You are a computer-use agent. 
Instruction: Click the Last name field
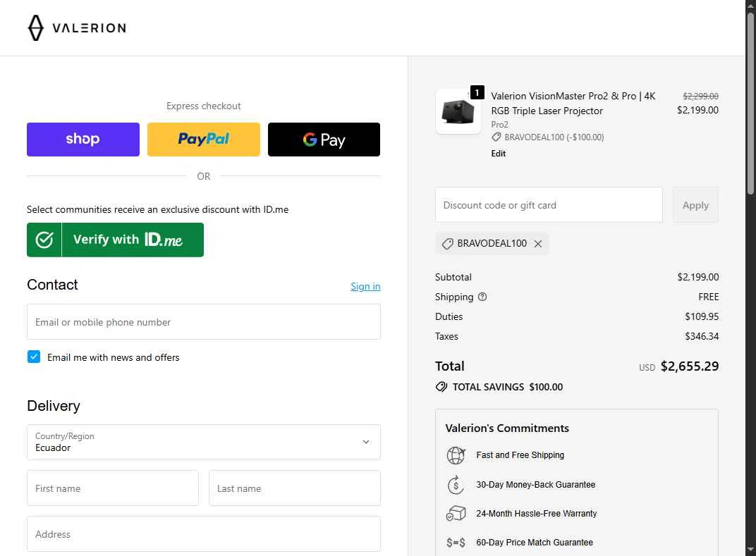pos(295,488)
